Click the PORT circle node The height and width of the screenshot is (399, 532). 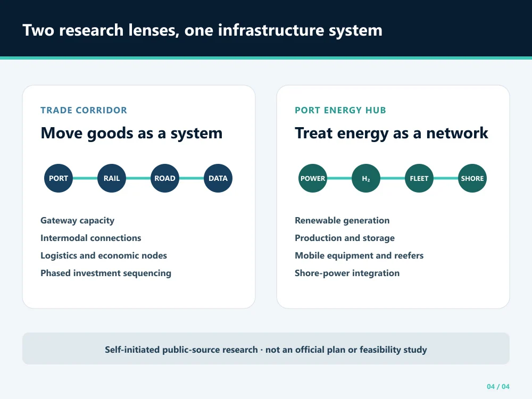[59, 178]
